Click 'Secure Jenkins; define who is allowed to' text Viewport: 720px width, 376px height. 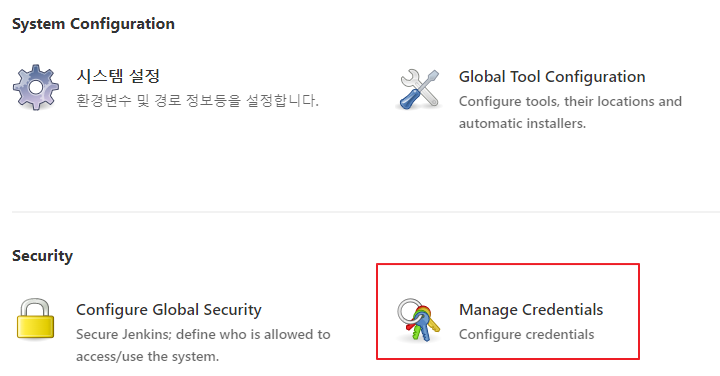tap(203, 334)
